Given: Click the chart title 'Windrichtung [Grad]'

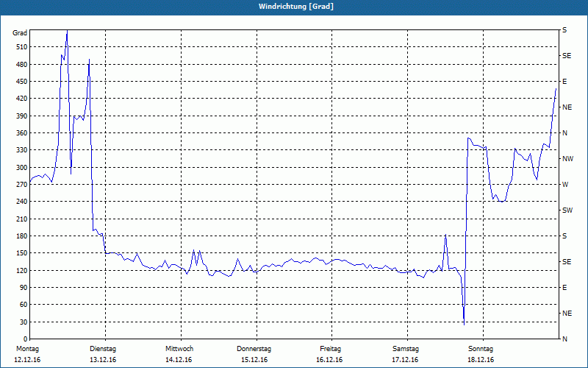Looking at the screenshot, I should (x=296, y=7).
